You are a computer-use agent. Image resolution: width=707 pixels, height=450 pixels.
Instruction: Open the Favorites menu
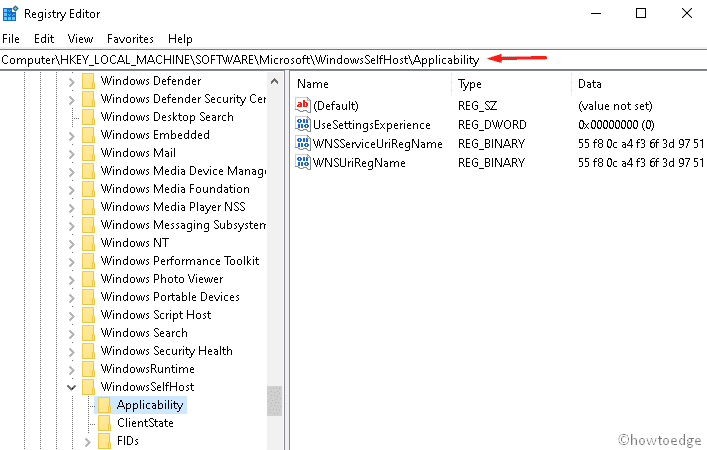click(130, 39)
